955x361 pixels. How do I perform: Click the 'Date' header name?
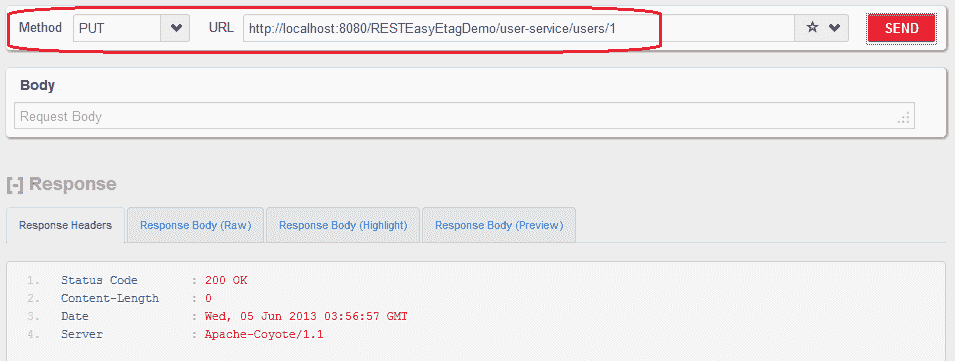(74, 317)
